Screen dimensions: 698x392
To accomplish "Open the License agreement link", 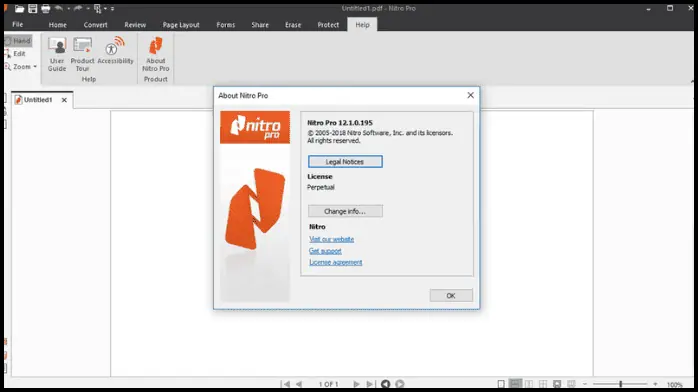I will [336, 263].
